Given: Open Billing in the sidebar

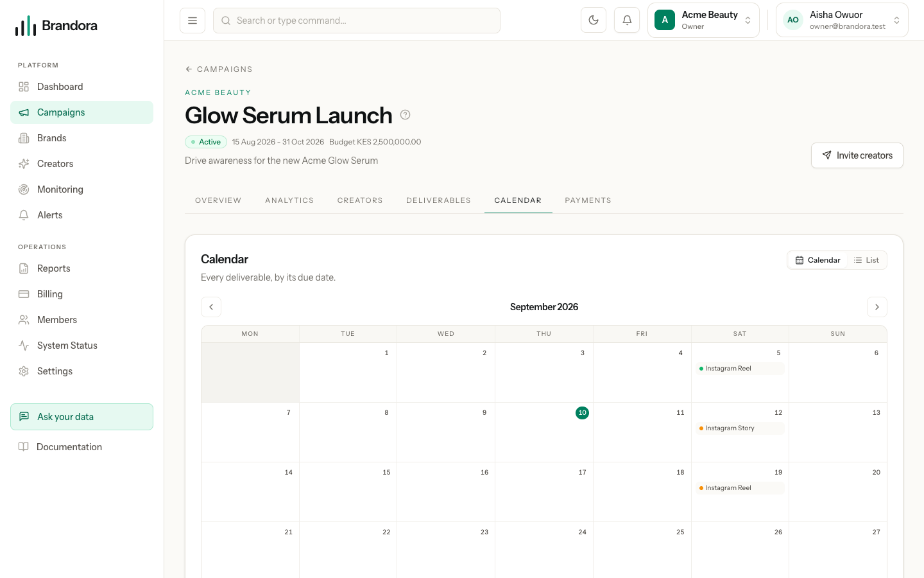Looking at the screenshot, I should click(81, 294).
